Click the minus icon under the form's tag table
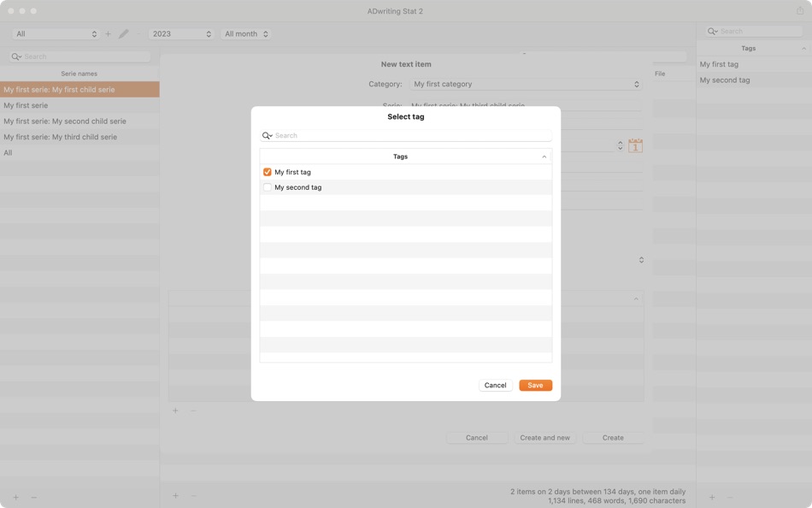812x508 pixels. click(x=193, y=411)
